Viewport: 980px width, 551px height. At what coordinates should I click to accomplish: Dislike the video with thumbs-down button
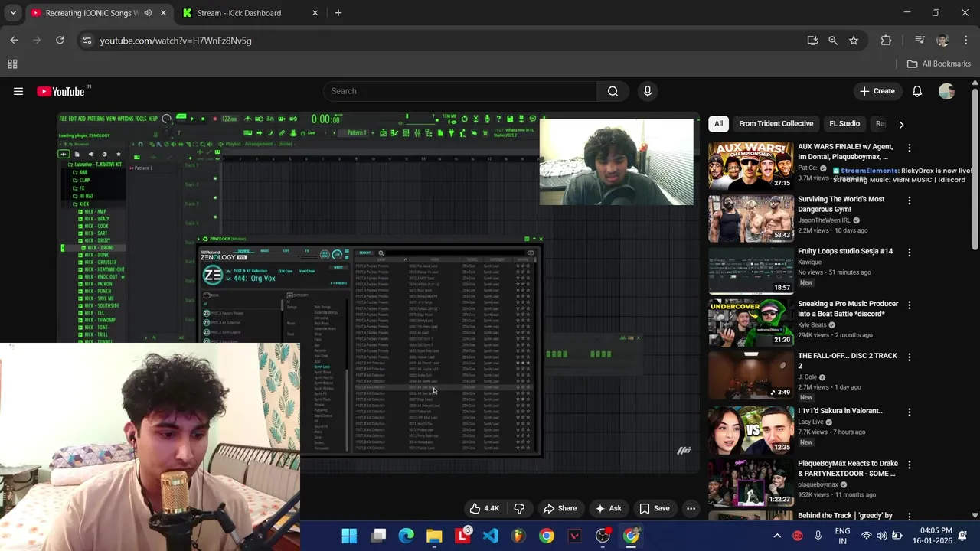coord(519,508)
